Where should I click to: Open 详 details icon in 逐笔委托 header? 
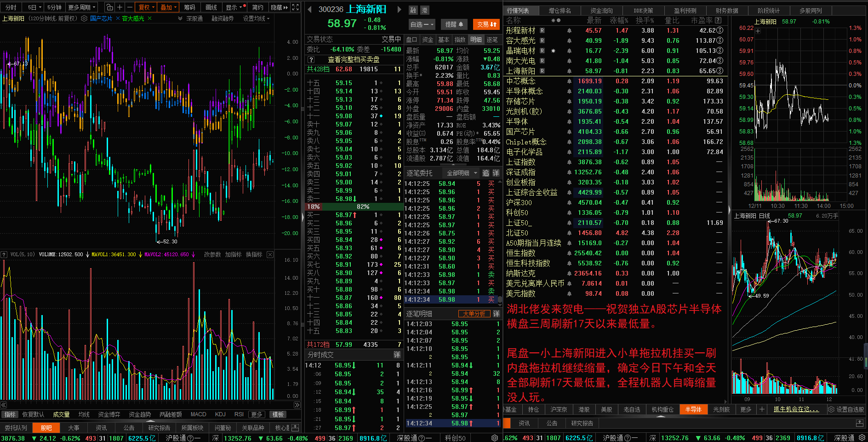click(x=496, y=173)
